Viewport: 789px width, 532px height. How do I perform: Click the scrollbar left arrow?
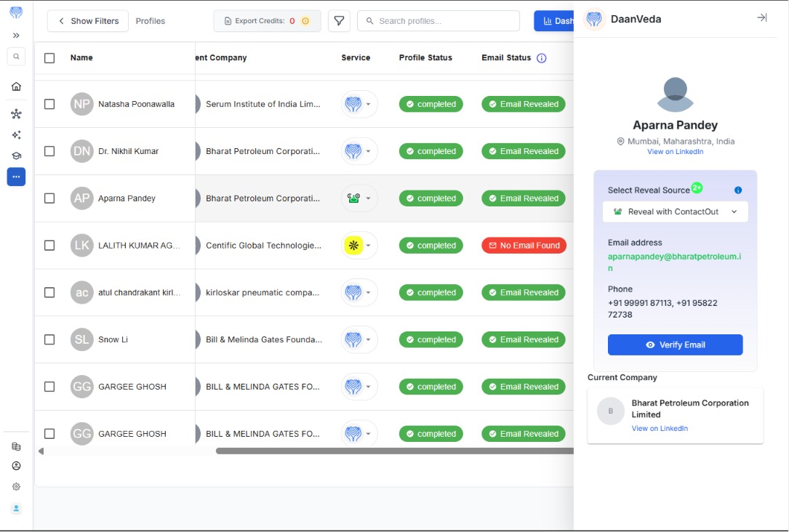pos(41,451)
